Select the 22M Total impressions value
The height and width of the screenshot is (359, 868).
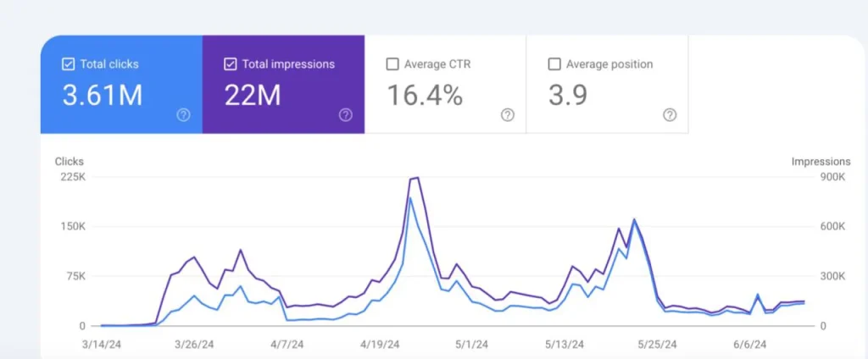coord(253,96)
